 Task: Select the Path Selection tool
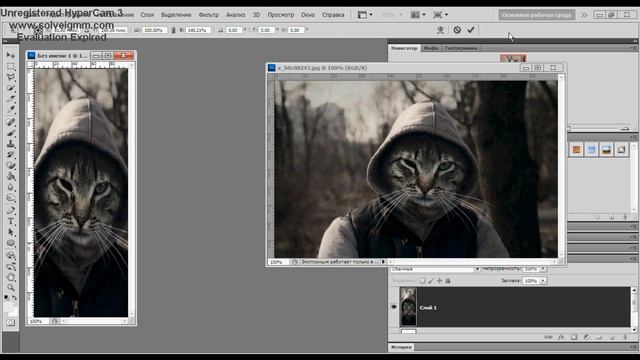tap(11, 233)
